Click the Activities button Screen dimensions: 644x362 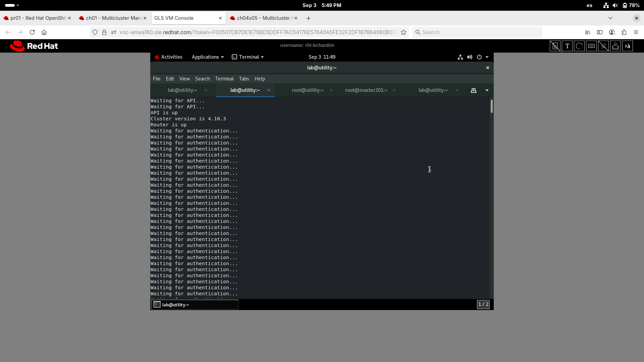[168, 57]
